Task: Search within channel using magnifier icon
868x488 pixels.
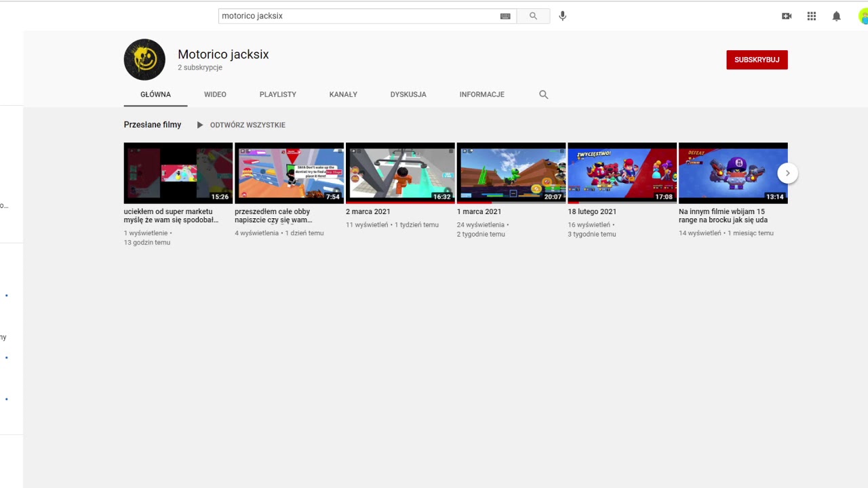Action: click(x=543, y=95)
